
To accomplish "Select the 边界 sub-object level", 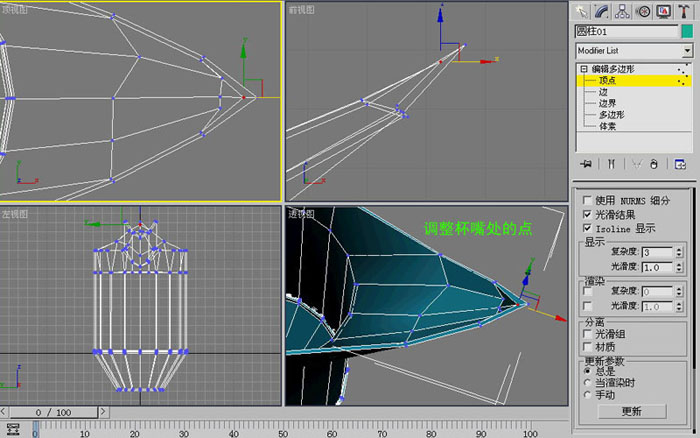I will 608,103.
